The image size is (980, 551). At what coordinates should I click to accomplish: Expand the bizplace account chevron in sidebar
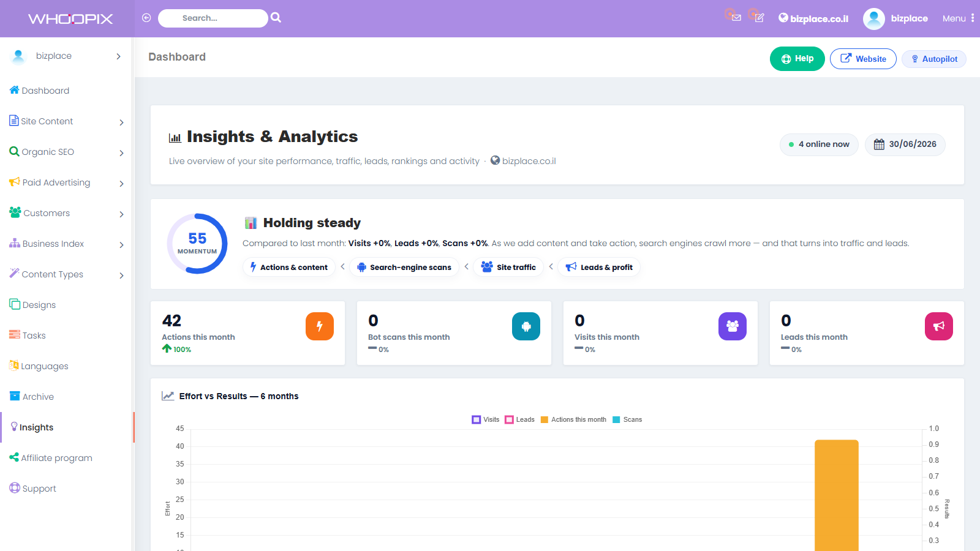tap(118, 56)
